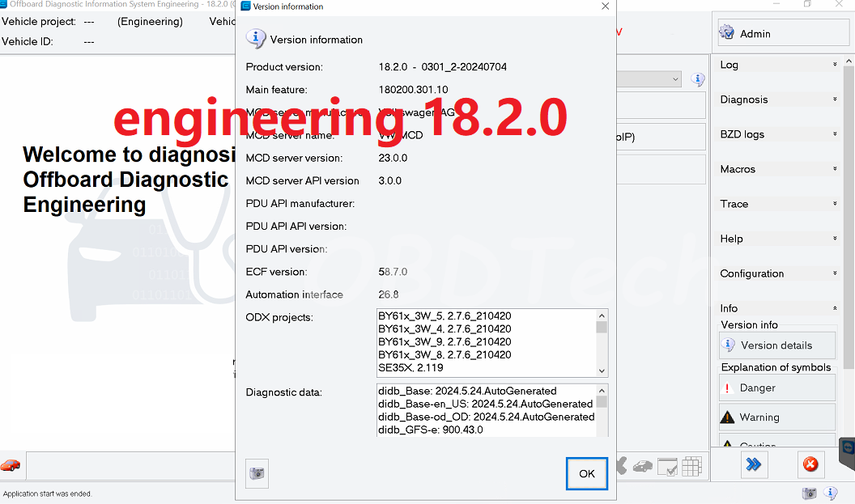Expand the Configuration section
855x504 pixels.
[777, 273]
